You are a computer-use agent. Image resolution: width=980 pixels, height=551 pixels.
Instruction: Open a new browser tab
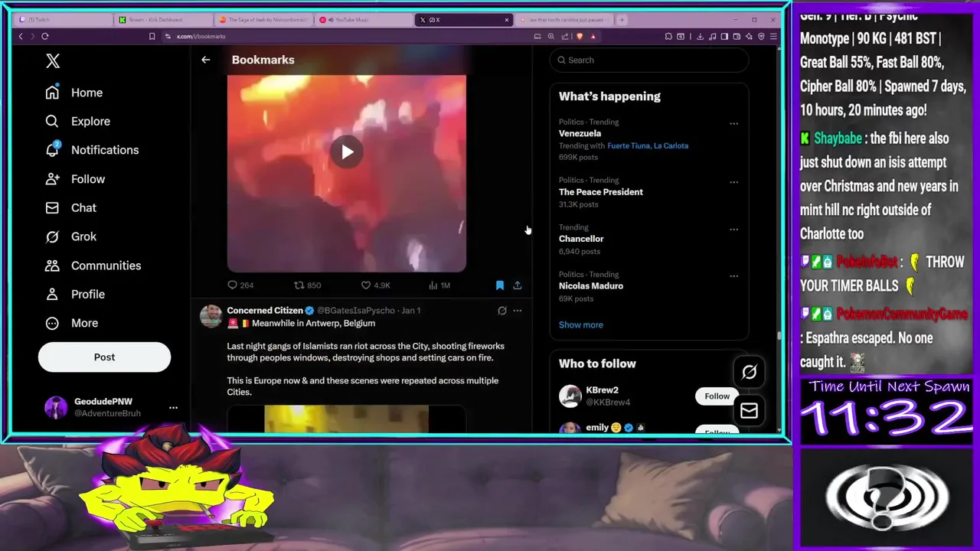[x=622, y=20]
